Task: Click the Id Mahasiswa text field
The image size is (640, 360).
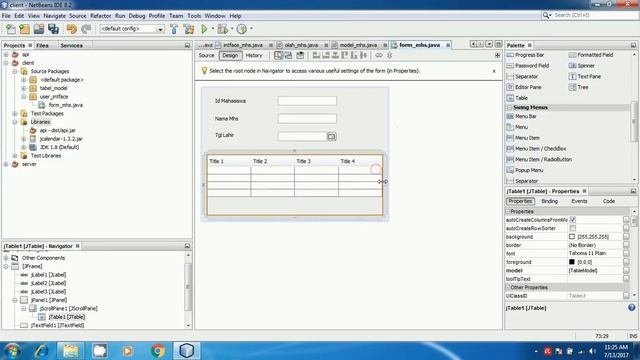Action: 307,101
